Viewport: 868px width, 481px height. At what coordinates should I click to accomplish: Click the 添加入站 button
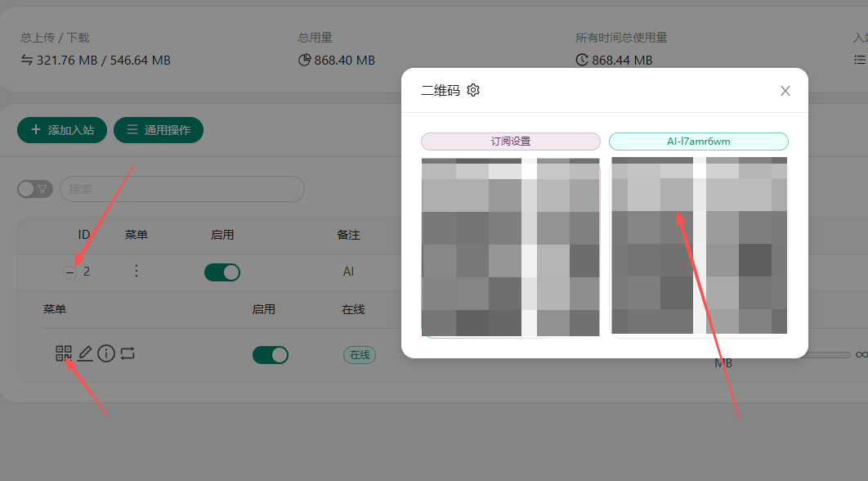[62, 130]
